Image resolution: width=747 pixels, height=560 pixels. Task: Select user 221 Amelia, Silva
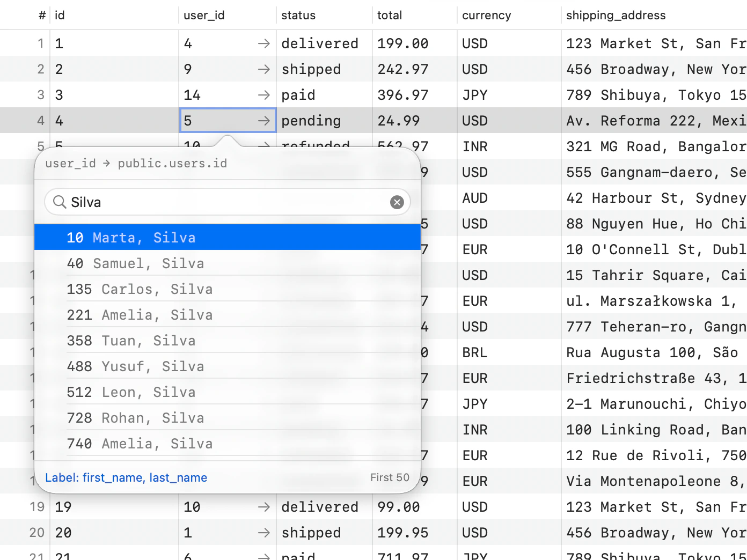(228, 315)
